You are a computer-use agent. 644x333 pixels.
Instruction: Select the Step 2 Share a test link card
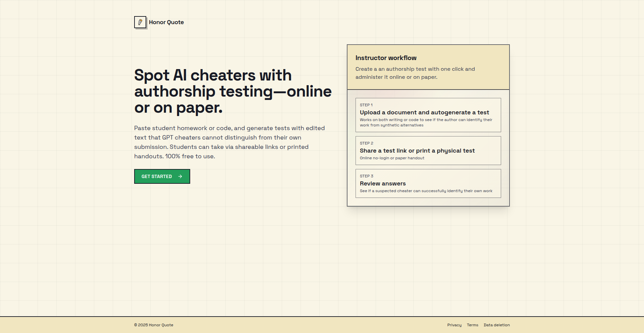point(428,151)
